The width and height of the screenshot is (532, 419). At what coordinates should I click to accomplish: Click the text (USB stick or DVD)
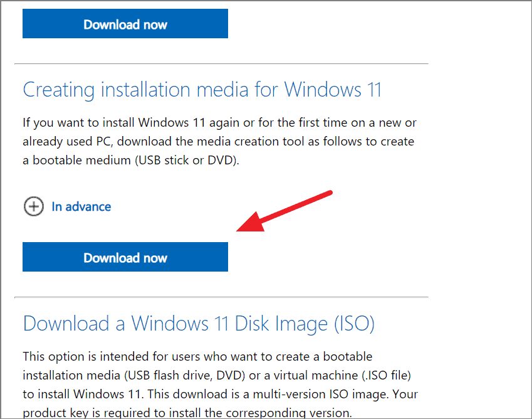click(x=187, y=161)
